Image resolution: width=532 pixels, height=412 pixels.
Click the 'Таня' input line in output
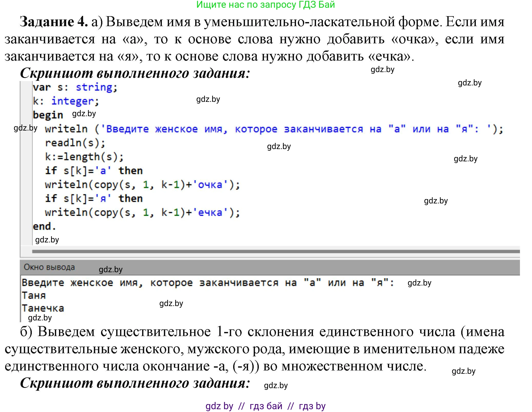[34, 296]
